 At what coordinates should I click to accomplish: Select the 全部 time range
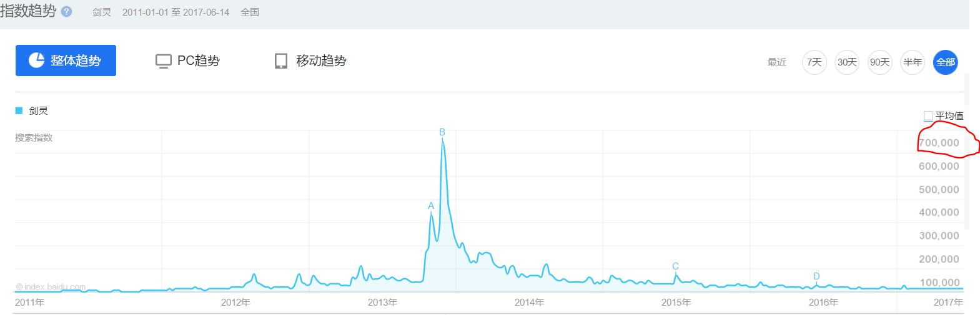point(945,62)
